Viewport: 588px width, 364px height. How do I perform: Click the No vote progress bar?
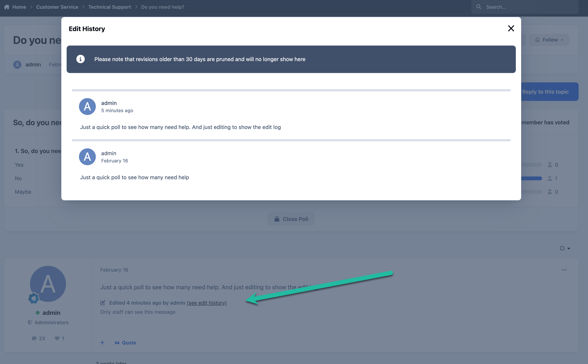531,178
